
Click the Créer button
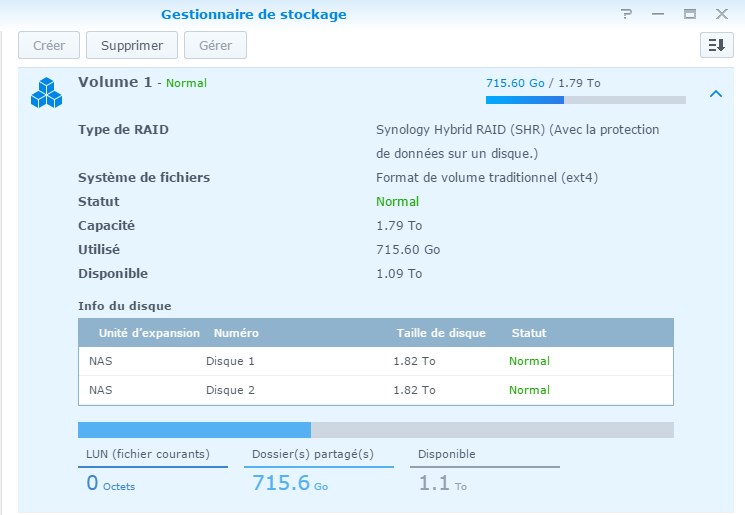click(x=48, y=45)
